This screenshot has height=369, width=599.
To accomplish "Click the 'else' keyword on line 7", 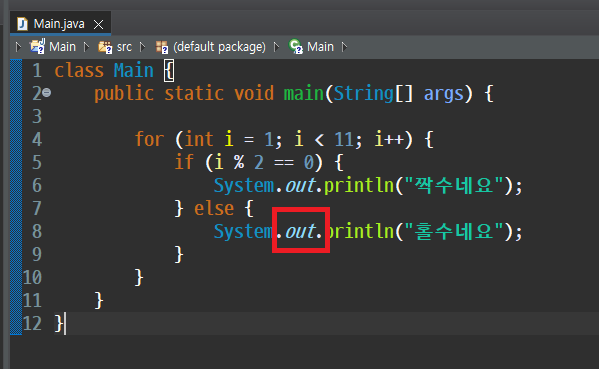I will point(214,209).
